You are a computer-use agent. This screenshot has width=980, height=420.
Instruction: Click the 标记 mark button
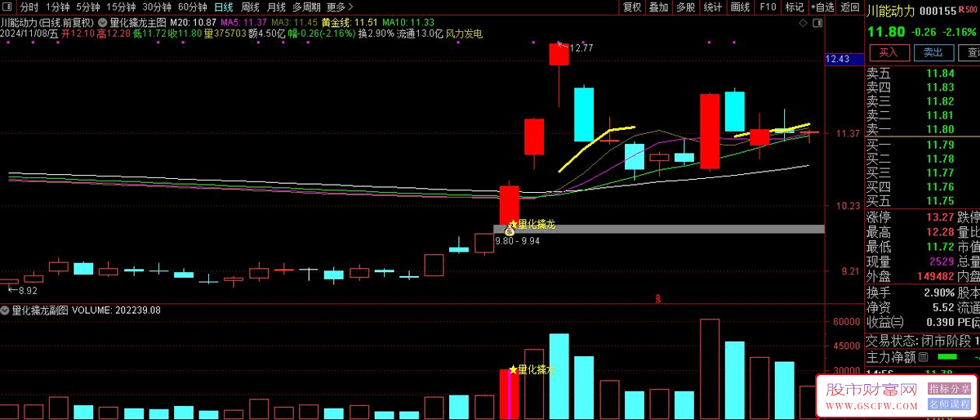pyautogui.click(x=794, y=7)
